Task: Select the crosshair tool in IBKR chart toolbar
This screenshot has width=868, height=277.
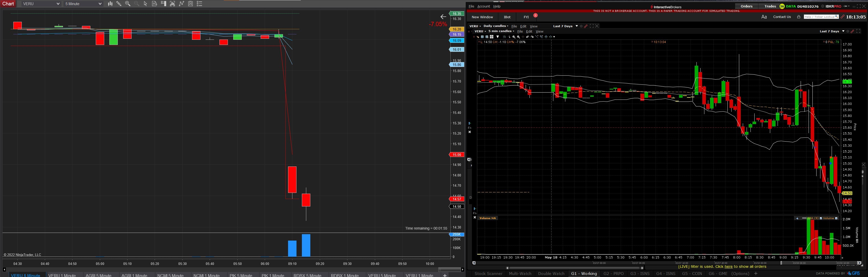Action: point(523,37)
